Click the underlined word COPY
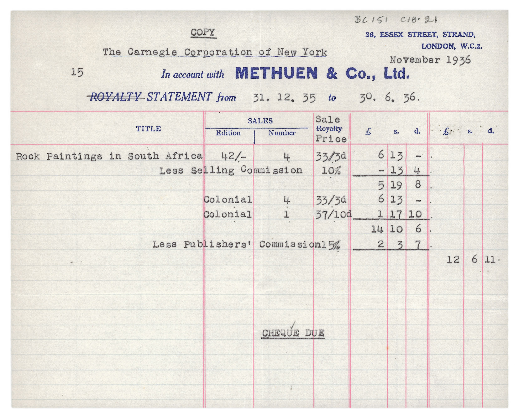519x420 pixels. pos(203,32)
